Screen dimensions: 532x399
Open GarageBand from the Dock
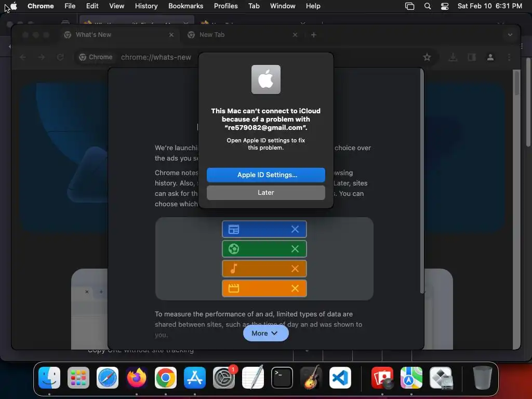tap(311, 378)
